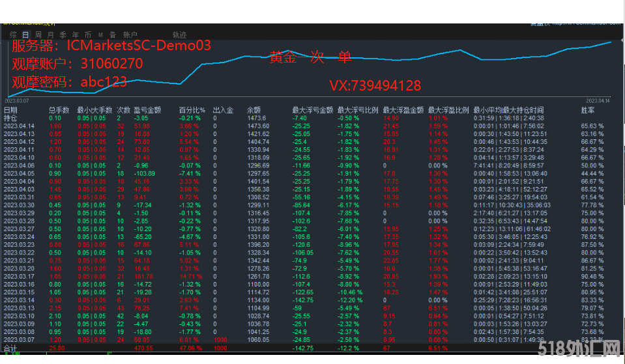Image resolution: width=625 pixels, height=364 pixels.
Task: Click the 百分比% column header
Action: click(192, 110)
